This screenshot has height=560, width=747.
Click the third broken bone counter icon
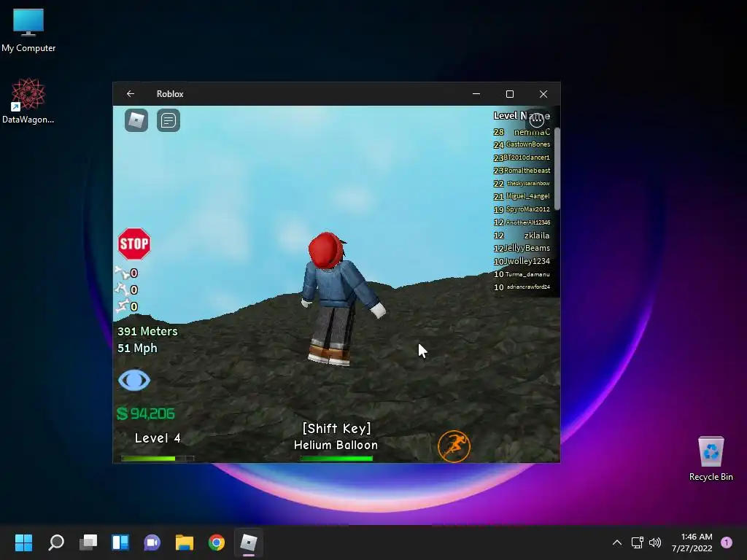pos(122,306)
